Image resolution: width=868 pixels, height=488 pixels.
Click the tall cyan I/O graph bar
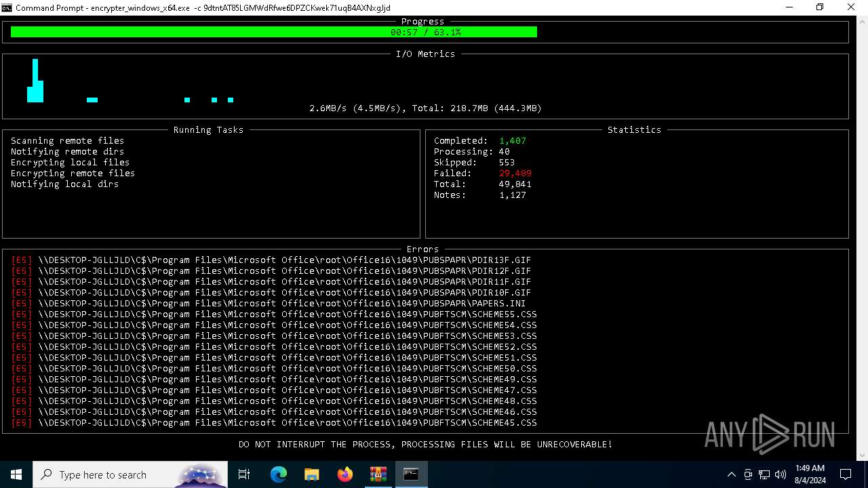[x=35, y=81]
